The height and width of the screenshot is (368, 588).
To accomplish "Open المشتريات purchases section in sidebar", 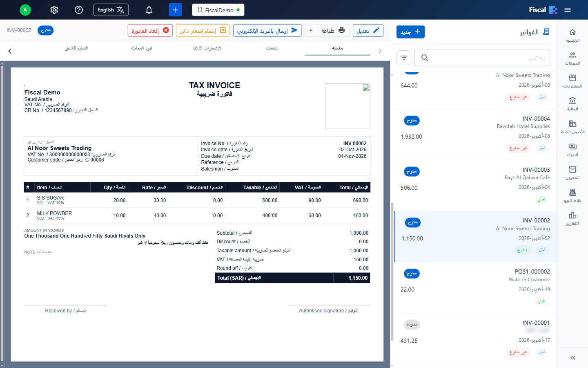I will click(x=572, y=81).
